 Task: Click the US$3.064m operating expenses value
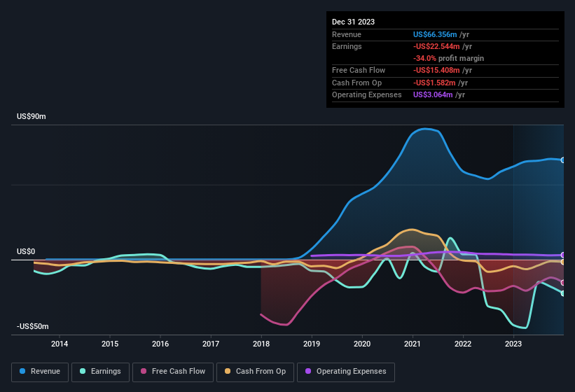(433, 95)
